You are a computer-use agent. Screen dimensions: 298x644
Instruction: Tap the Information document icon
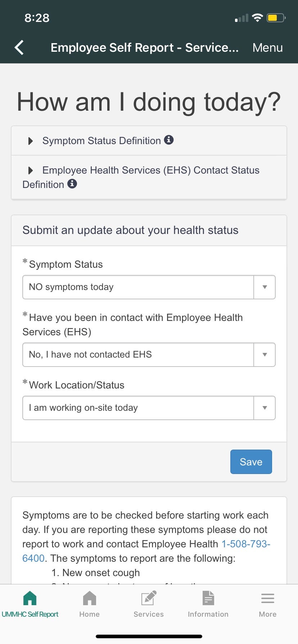tap(208, 598)
